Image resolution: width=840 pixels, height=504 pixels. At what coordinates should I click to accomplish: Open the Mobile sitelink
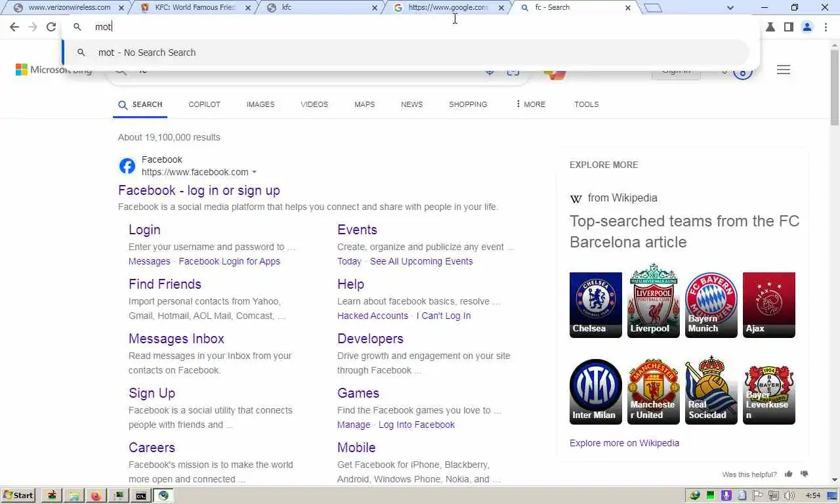356,448
